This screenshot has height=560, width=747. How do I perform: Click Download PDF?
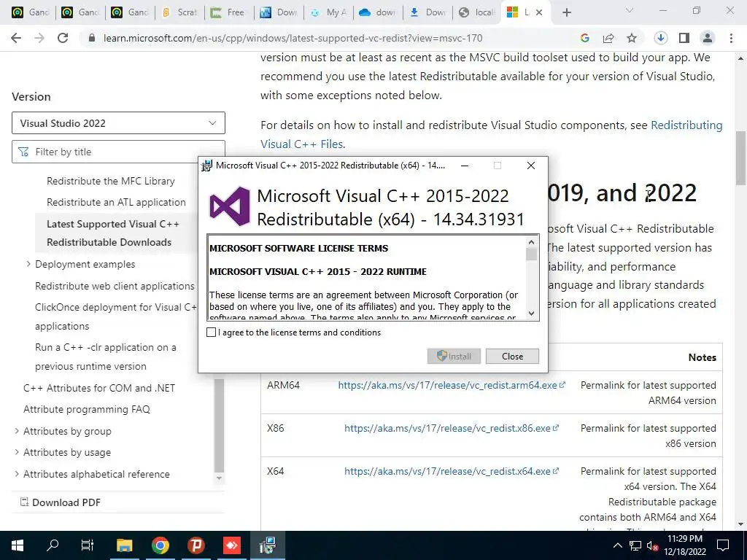coord(60,502)
